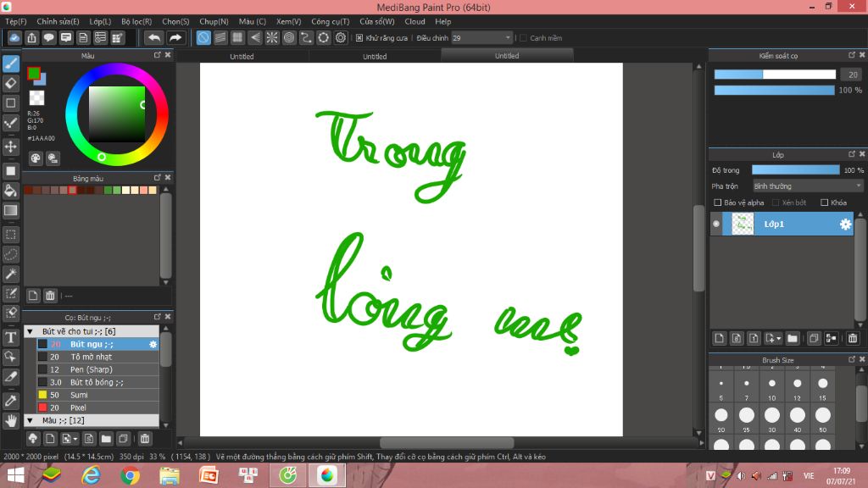Delete layer with trash icon in Lớp panel

pos(853,338)
